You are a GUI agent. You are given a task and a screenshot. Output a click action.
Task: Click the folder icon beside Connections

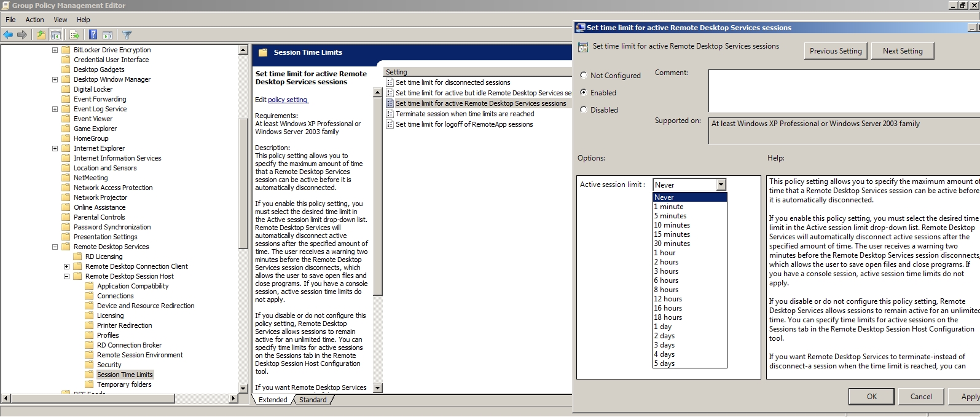(89, 296)
